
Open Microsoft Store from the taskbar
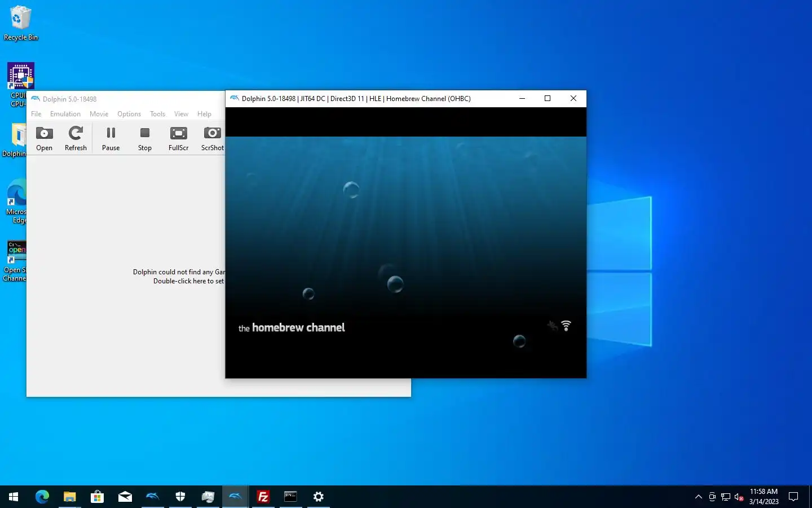coord(97,497)
